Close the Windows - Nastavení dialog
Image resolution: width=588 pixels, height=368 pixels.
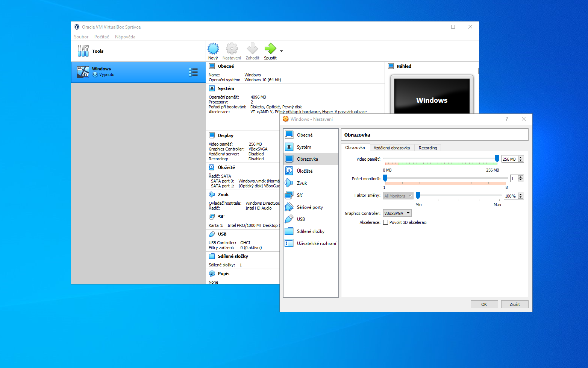click(524, 119)
